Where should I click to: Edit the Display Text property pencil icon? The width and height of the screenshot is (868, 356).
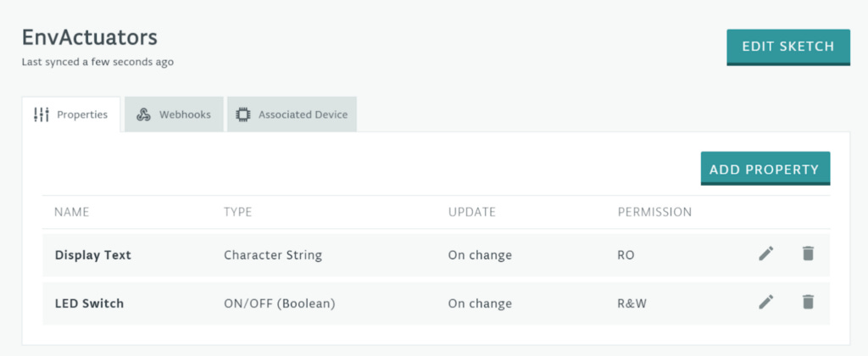766,253
